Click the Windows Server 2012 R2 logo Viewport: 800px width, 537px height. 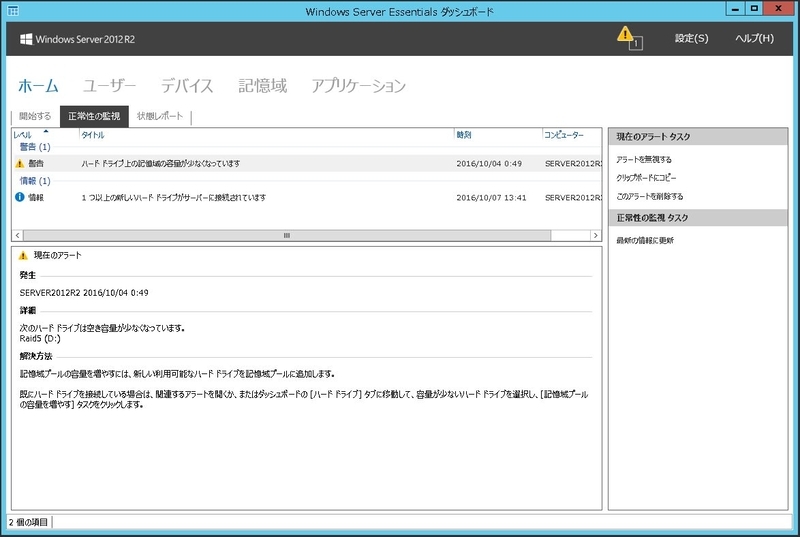[78, 39]
